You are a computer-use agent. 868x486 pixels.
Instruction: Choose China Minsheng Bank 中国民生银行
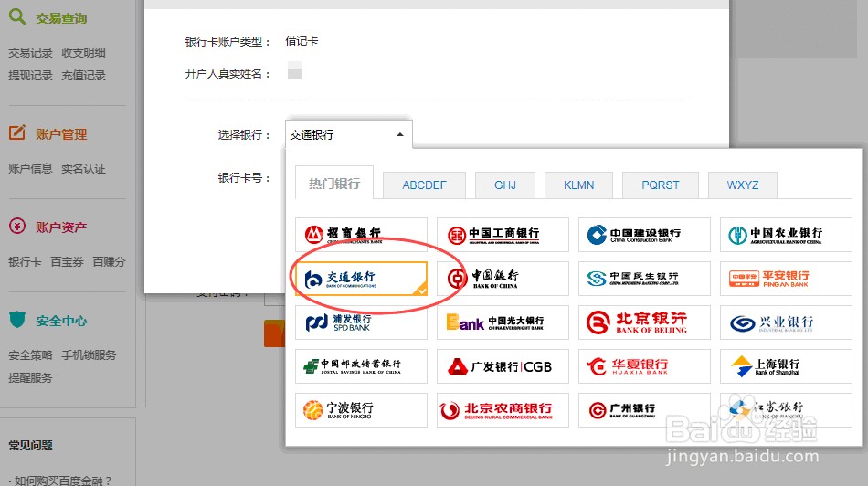(644, 279)
